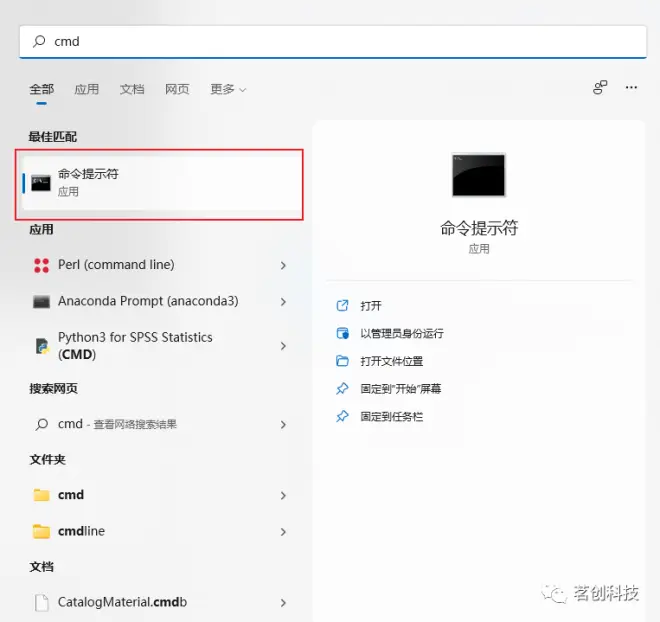Expand the cmdline folder chevron

tap(283, 532)
